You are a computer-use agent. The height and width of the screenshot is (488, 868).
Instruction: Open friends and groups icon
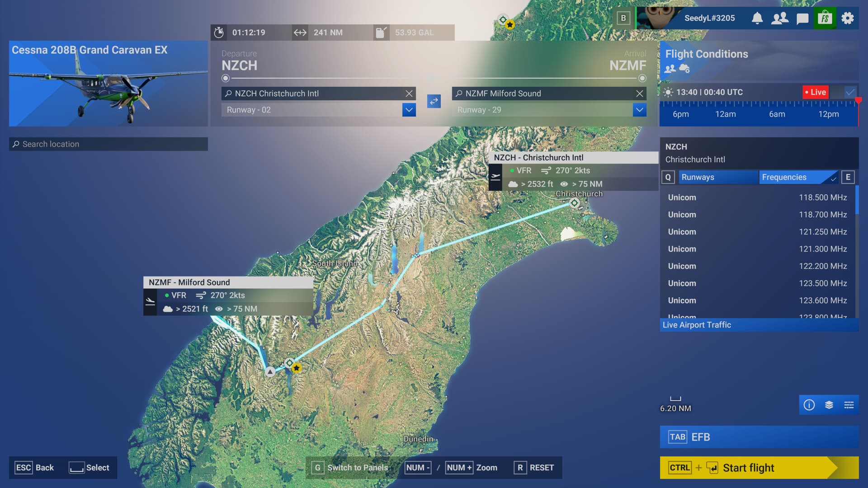point(780,18)
